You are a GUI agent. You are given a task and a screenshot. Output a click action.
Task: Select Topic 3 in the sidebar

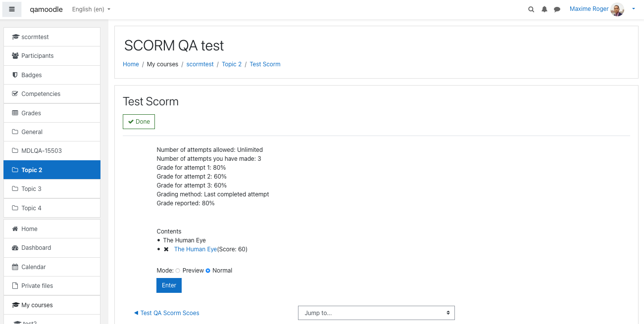coord(52,189)
